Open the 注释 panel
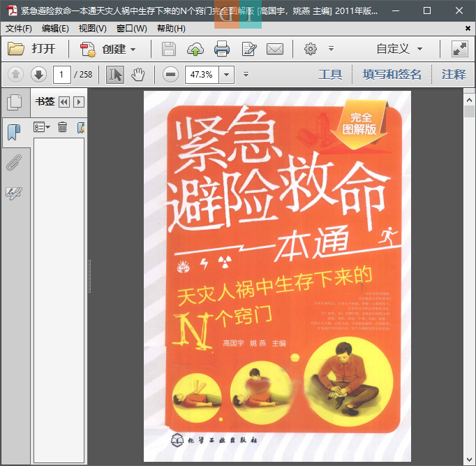476x466 pixels. tap(454, 74)
